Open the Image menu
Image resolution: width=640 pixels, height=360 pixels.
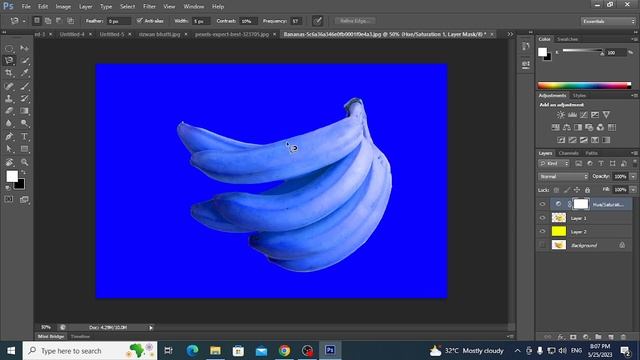63,7
